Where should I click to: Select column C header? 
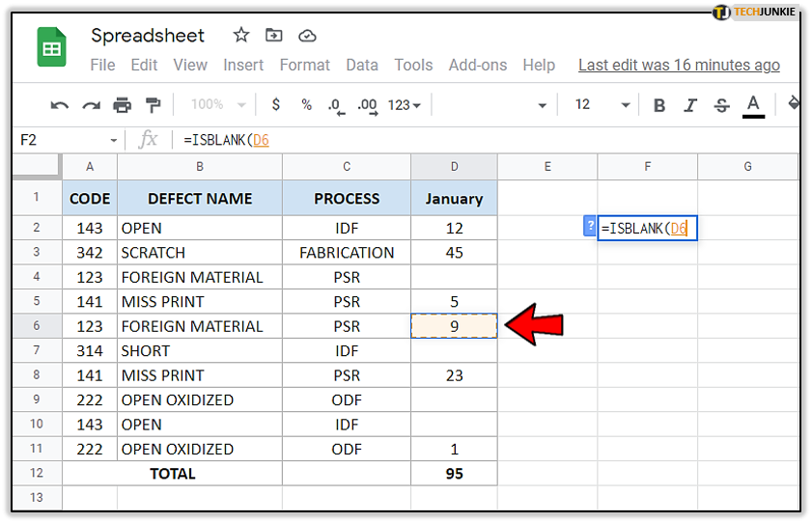(347, 167)
